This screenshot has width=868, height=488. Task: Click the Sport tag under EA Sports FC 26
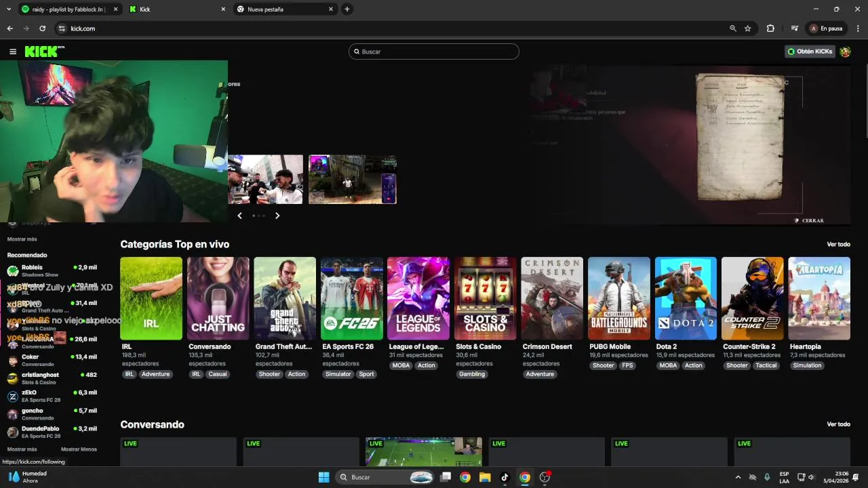366,374
